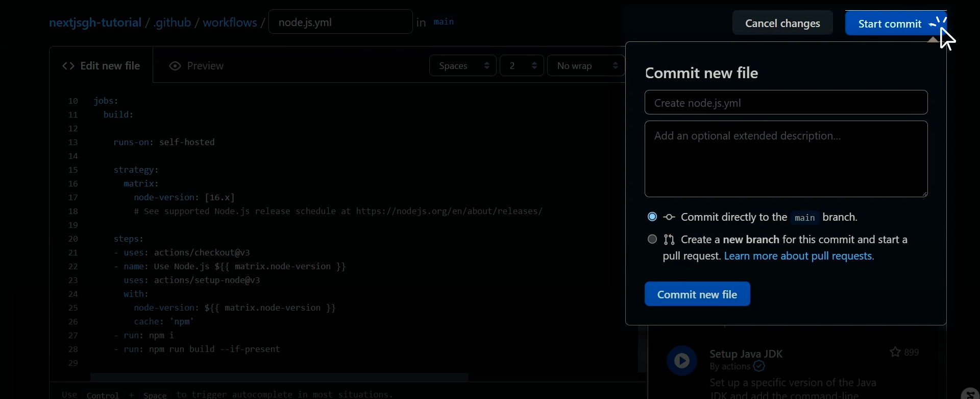
Task: Click the code brackets icon on Edit tab
Action: (68, 66)
